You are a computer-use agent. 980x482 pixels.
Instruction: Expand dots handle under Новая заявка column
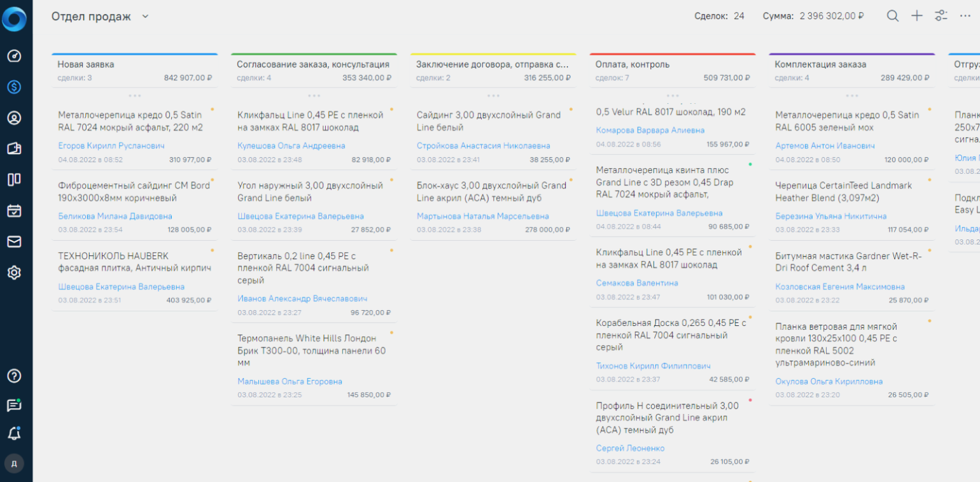tap(134, 96)
